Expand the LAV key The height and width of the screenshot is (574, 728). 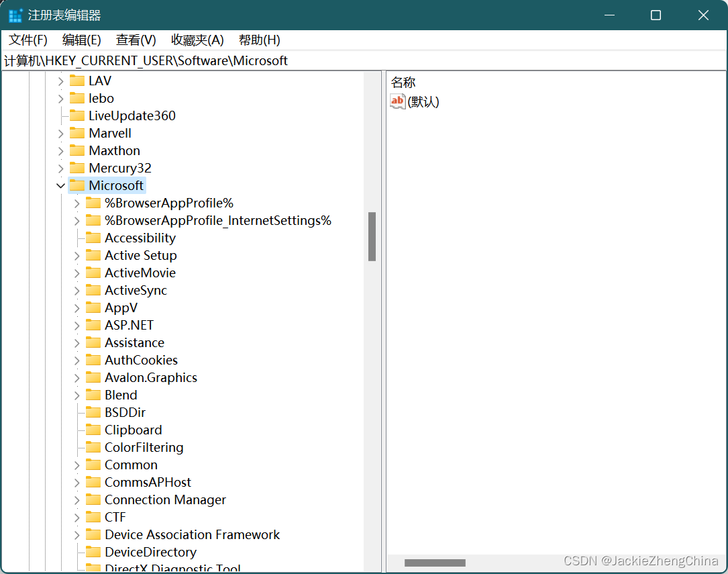pyautogui.click(x=60, y=81)
